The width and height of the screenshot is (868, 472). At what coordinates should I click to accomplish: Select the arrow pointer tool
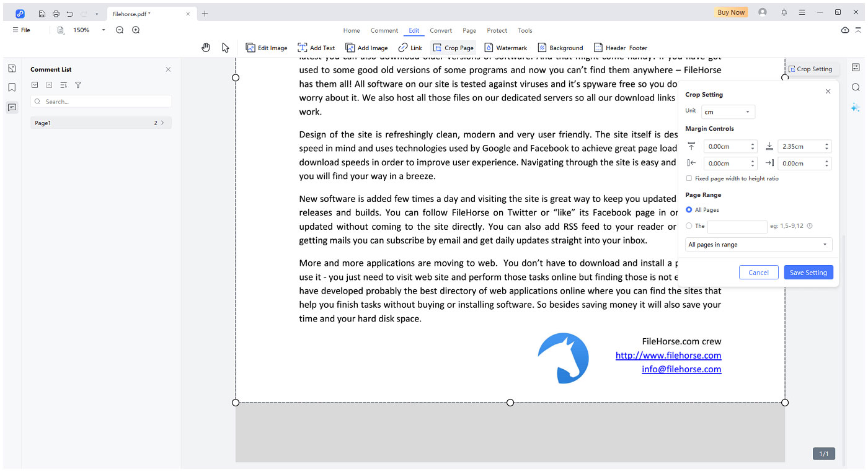coord(225,48)
